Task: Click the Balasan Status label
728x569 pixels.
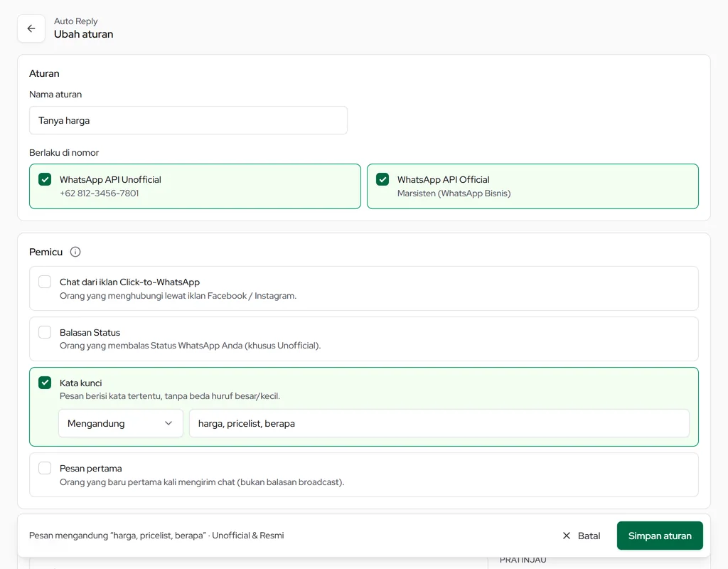Action: click(x=90, y=333)
